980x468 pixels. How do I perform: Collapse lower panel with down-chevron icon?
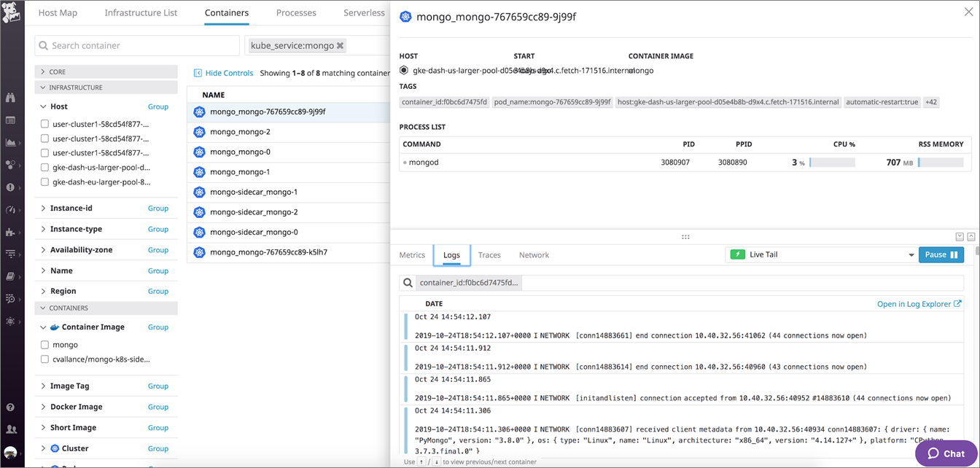960,237
